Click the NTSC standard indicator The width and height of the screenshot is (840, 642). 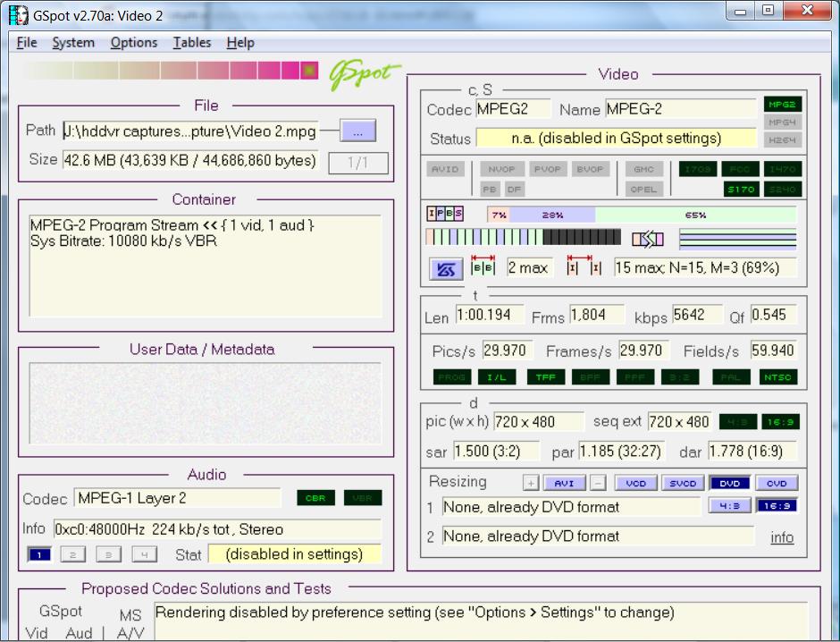coord(777,377)
